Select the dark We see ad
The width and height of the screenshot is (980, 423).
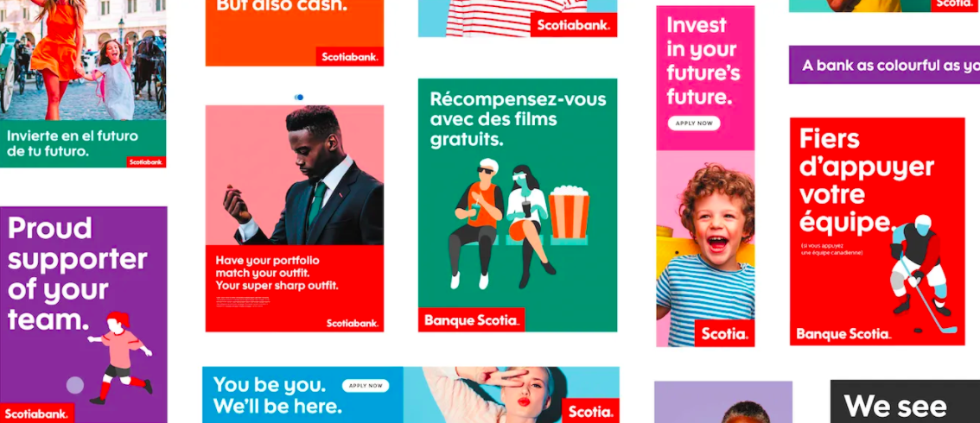coord(905,401)
